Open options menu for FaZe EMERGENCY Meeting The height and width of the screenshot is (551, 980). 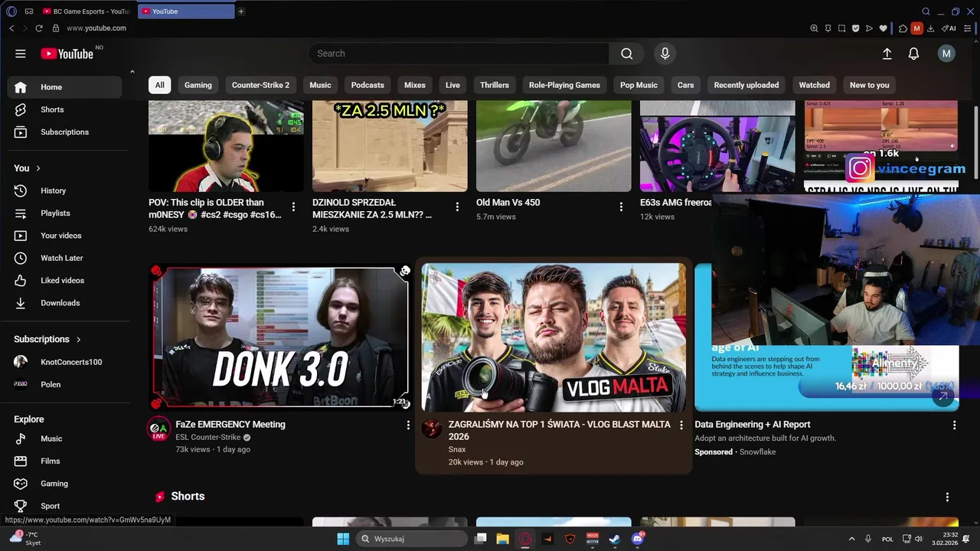tap(408, 425)
